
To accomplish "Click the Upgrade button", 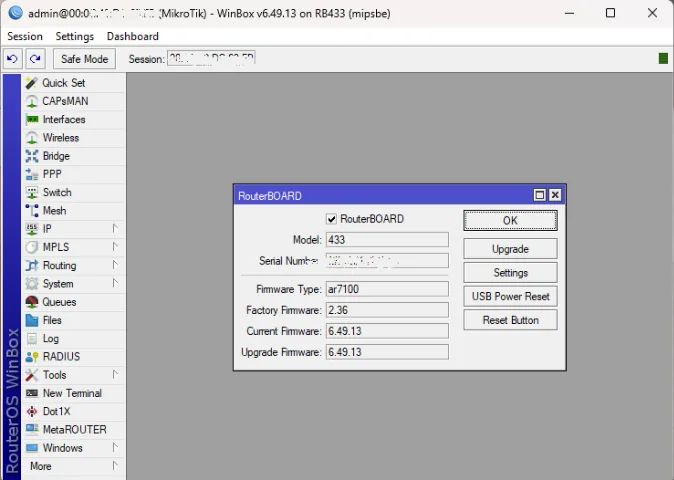I will click(x=510, y=249).
